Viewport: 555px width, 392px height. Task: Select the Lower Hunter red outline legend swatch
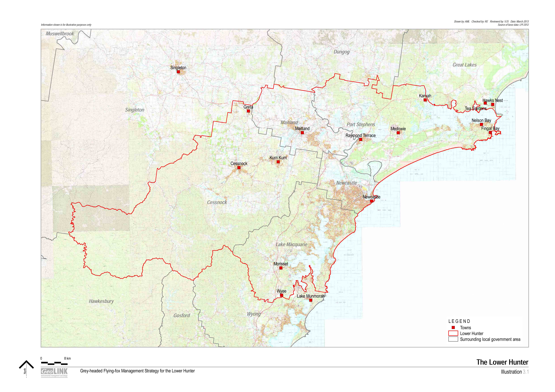point(453,333)
